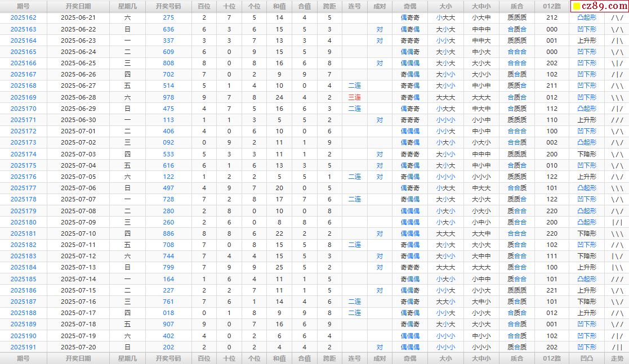Click the 和值 column header in the top row
Viewport: 629px width, 364px height.
[x=279, y=6]
